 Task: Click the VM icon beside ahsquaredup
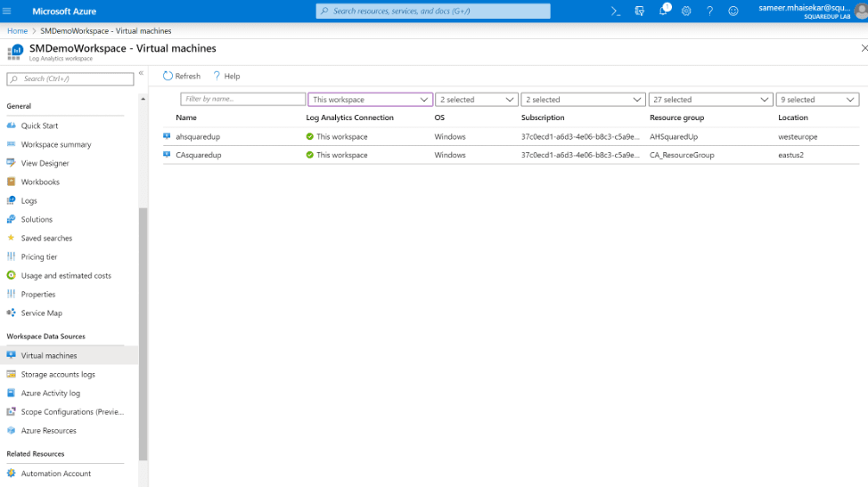(167, 136)
